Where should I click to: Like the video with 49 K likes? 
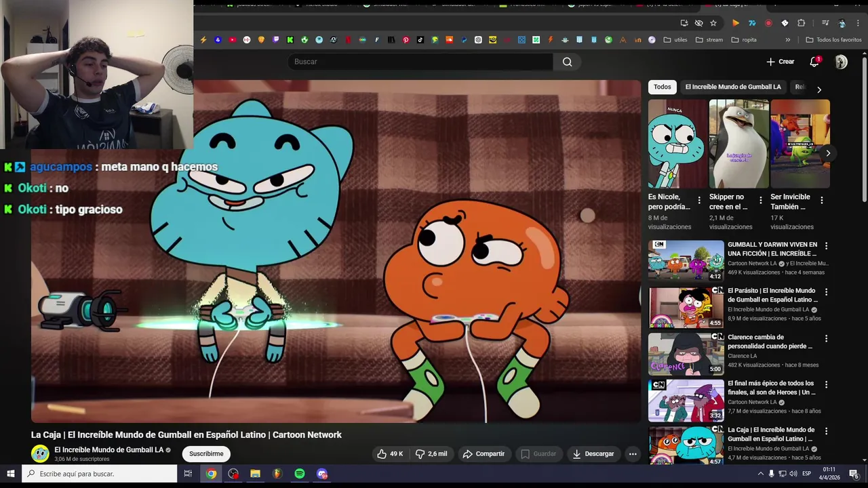tap(390, 453)
